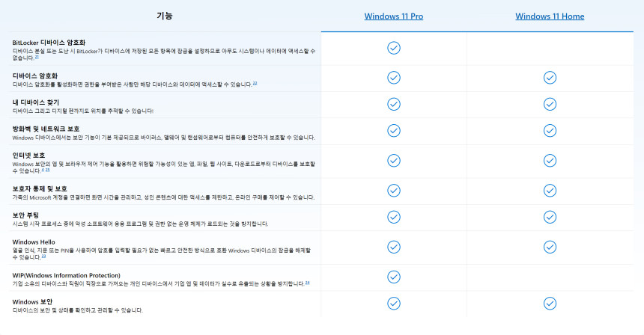The height and width of the screenshot is (335, 644).
Task: Open footnote 25 in the 인터넷 보호 description
Action: point(46,170)
